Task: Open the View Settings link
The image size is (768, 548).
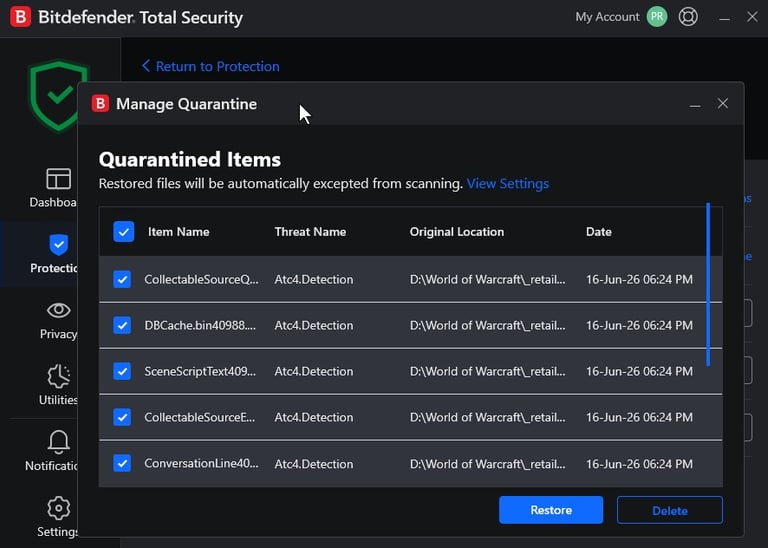Action: click(507, 184)
